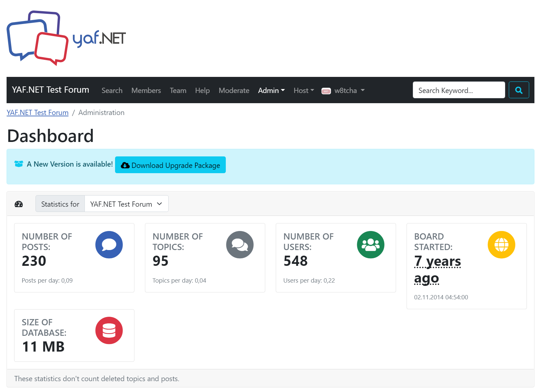Focus the Search Keyword input field
Image resolution: width=541 pixels, height=392 pixels.
(x=459, y=90)
